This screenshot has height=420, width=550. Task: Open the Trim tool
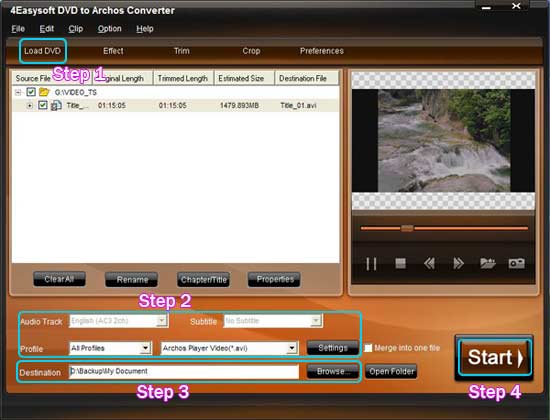[x=182, y=51]
